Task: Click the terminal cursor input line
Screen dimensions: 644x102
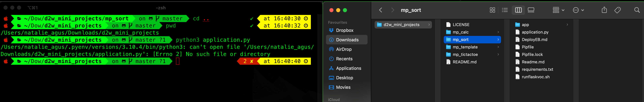Action: (178, 61)
